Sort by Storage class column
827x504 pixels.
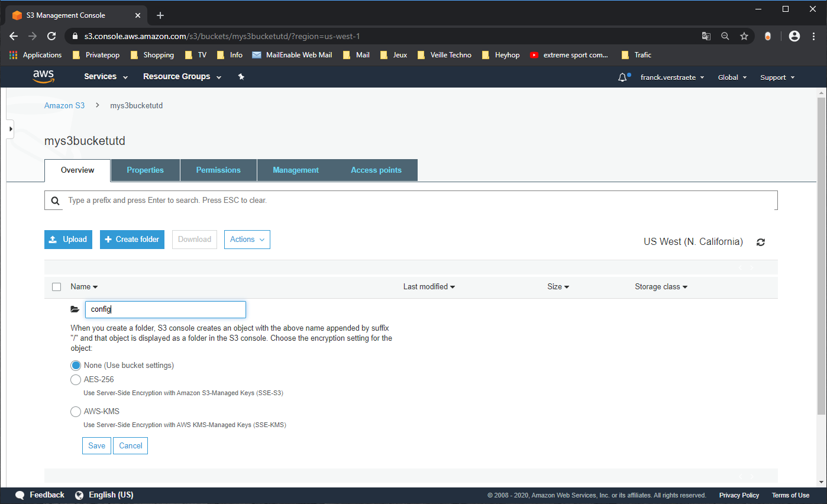661,287
